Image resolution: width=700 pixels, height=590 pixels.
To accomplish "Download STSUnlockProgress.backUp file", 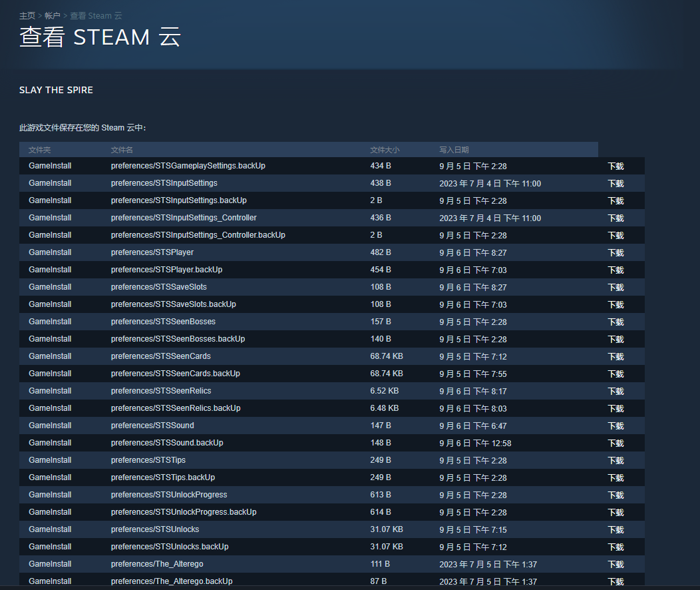I will 615,513.
